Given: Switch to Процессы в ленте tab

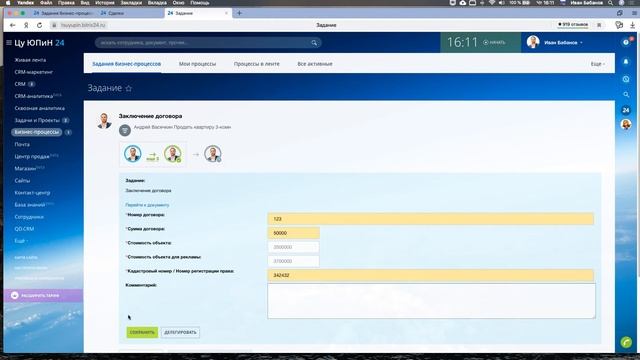Looking at the screenshot, I should [257, 64].
